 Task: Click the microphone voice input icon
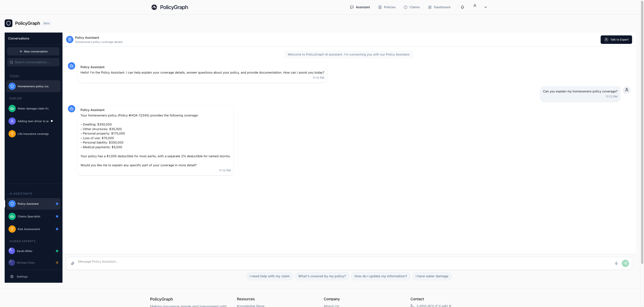(616, 263)
